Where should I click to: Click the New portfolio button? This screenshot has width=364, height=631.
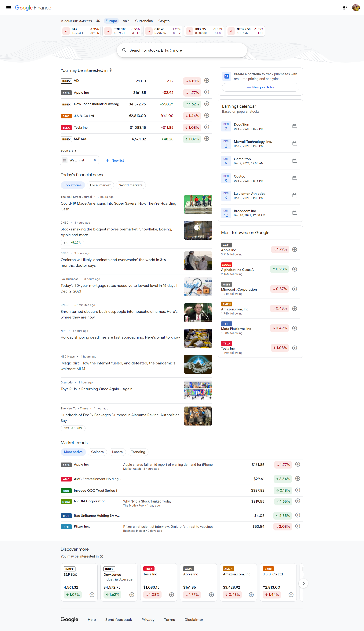tap(260, 87)
